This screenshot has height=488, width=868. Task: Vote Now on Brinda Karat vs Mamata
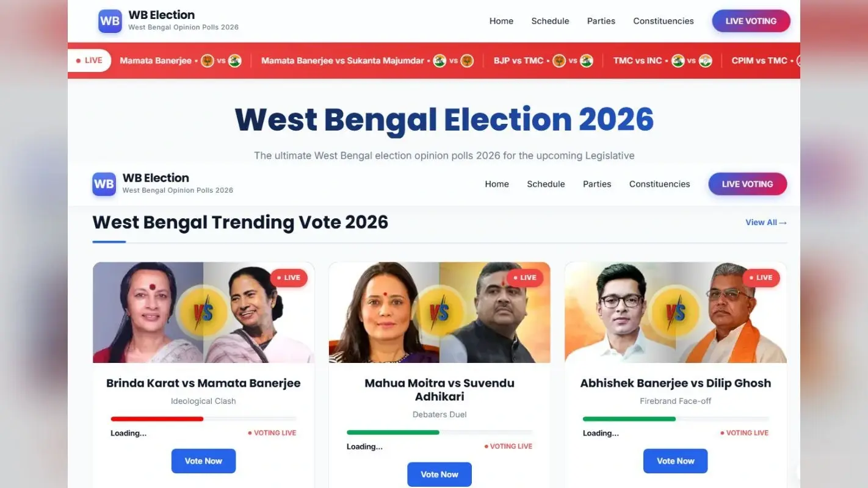[x=203, y=461]
